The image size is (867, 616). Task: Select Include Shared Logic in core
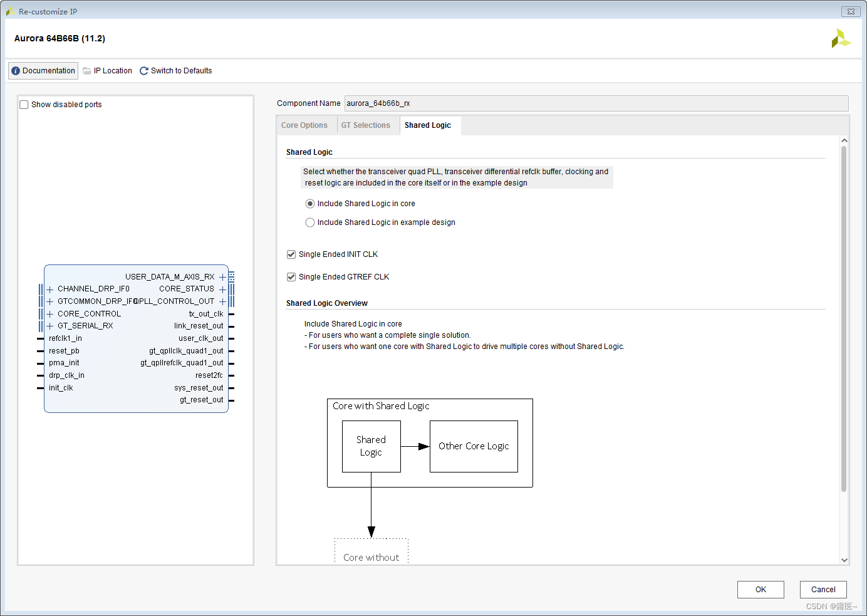coord(310,204)
